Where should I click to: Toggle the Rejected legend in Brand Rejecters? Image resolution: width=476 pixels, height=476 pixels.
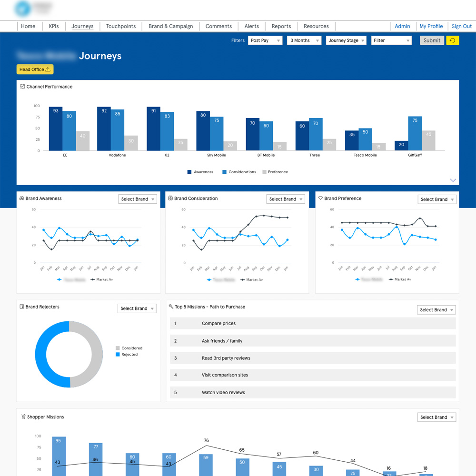pos(127,354)
